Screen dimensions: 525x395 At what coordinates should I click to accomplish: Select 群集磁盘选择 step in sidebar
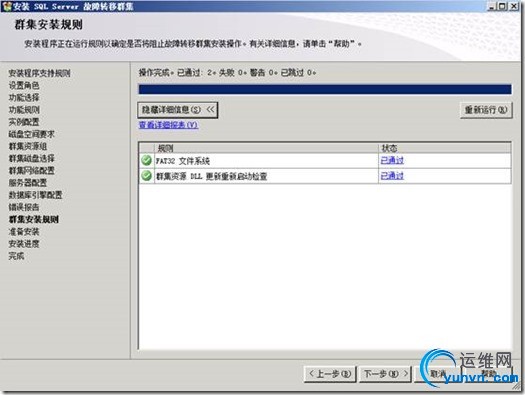(31, 158)
